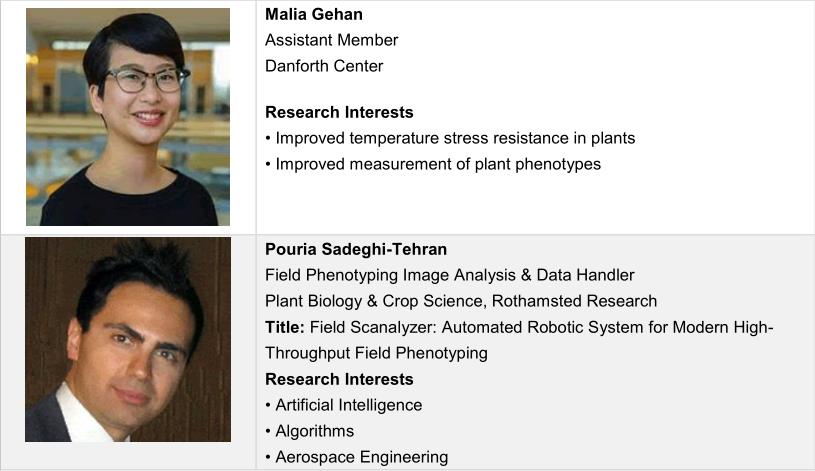Click the bold 'Title:' label
The width and height of the screenshot is (815, 471).
click(285, 327)
